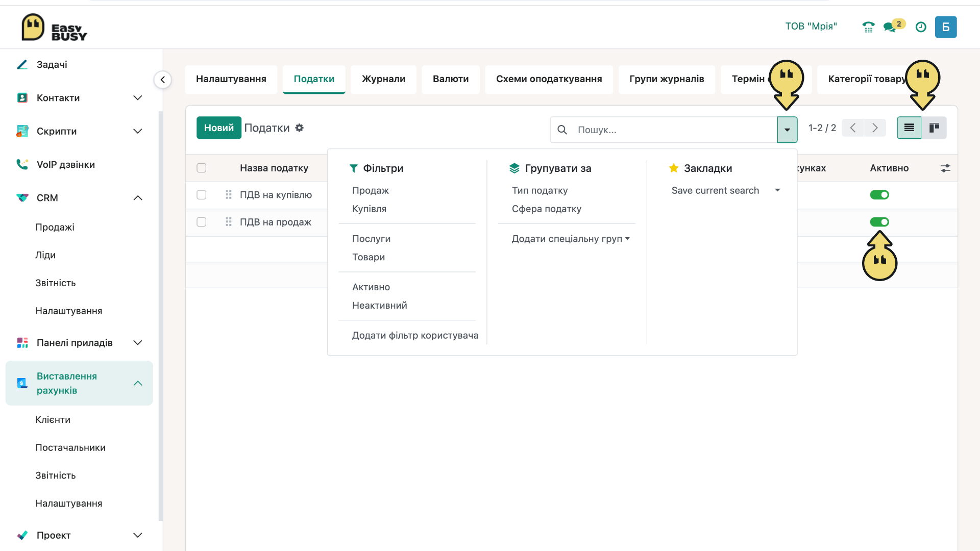Expand Панелі приладів chevron
980x551 pixels.
137,343
